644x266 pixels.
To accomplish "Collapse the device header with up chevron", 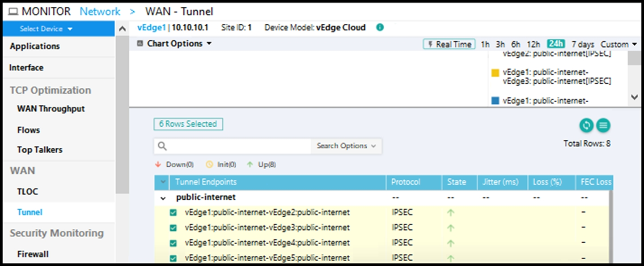I will click(x=123, y=29).
